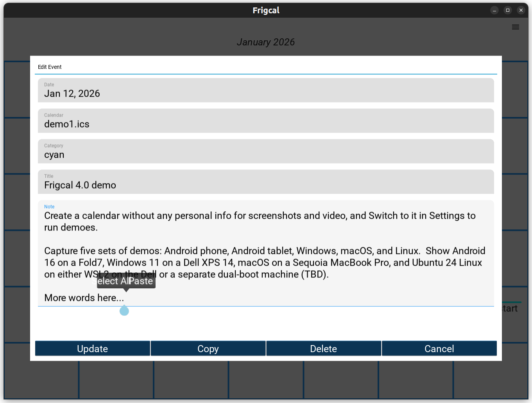Click the Frigcal title bar text

(x=266, y=10)
